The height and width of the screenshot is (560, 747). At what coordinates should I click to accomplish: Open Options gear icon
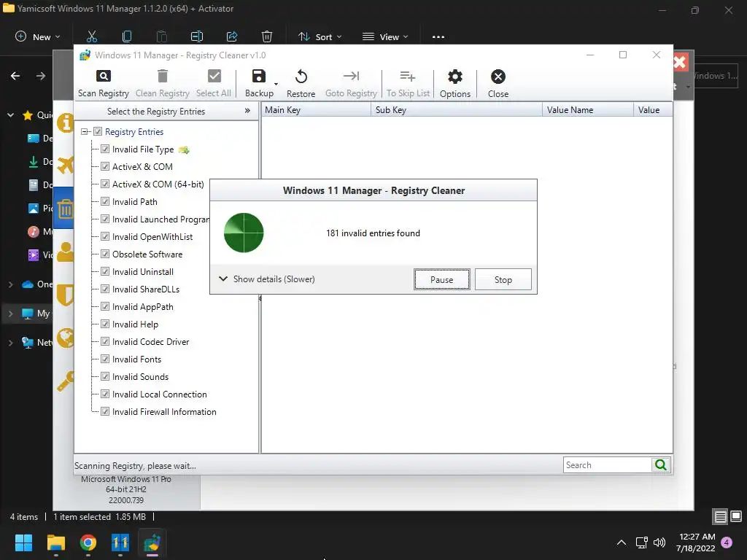click(x=455, y=77)
